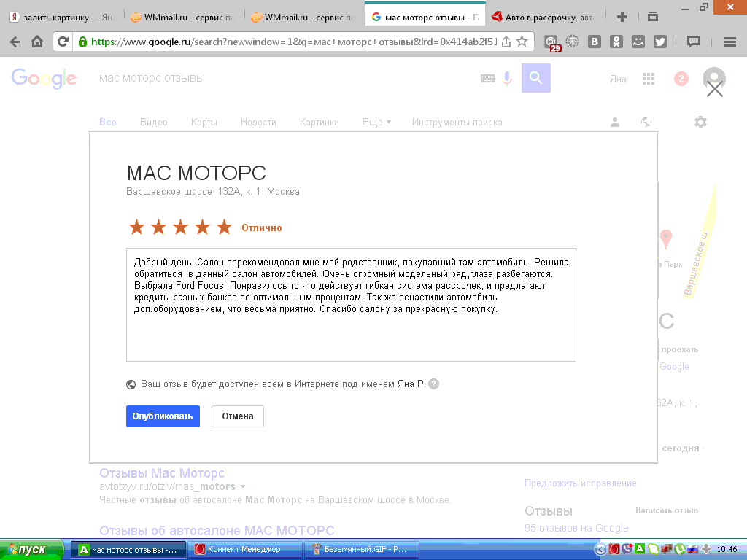Viewport: 747px width, 560px height.
Task: Set rating to three stars
Action: (x=181, y=227)
